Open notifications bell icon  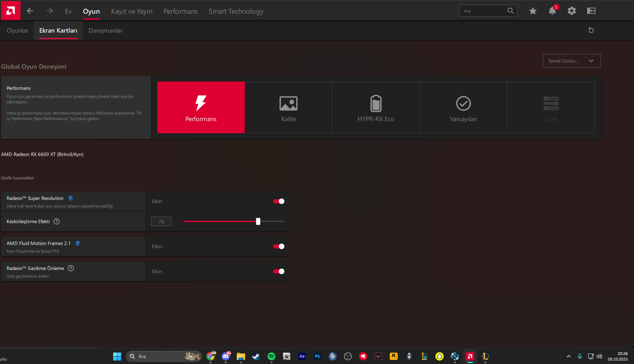point(552,11)
